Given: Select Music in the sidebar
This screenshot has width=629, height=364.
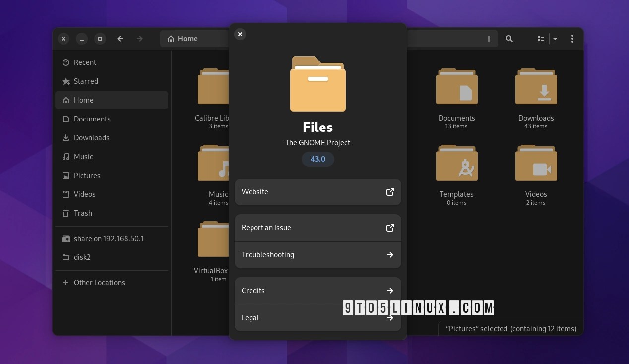Looking at the screenshot, I should point(112,157).
